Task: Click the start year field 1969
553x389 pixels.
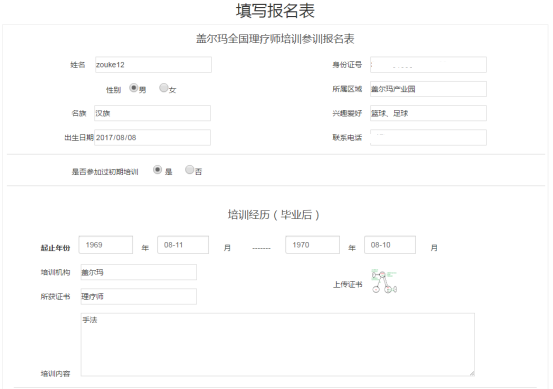Action: coord(105,245)
